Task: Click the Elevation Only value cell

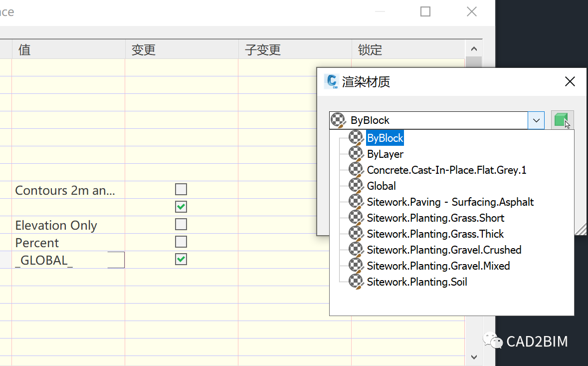Action: point(69,225)
